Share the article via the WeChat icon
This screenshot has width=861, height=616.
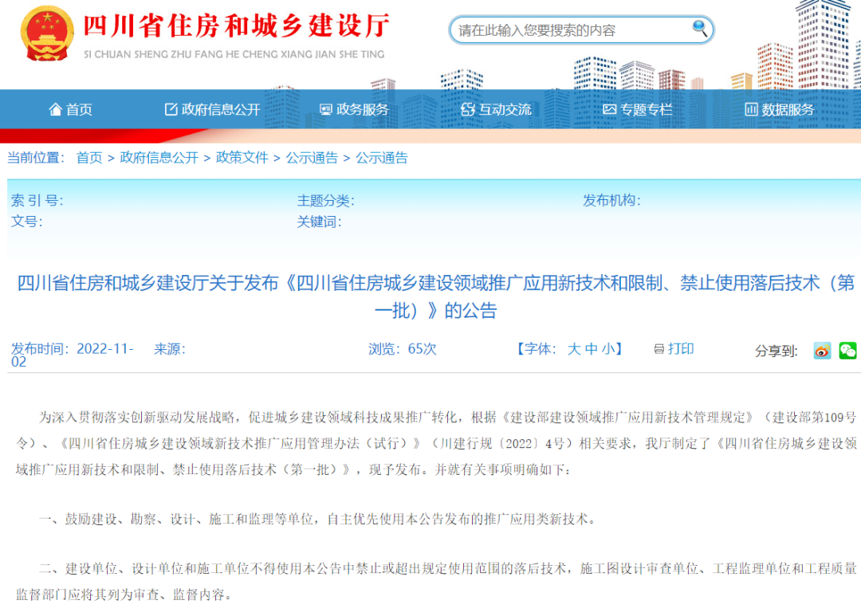847,351
